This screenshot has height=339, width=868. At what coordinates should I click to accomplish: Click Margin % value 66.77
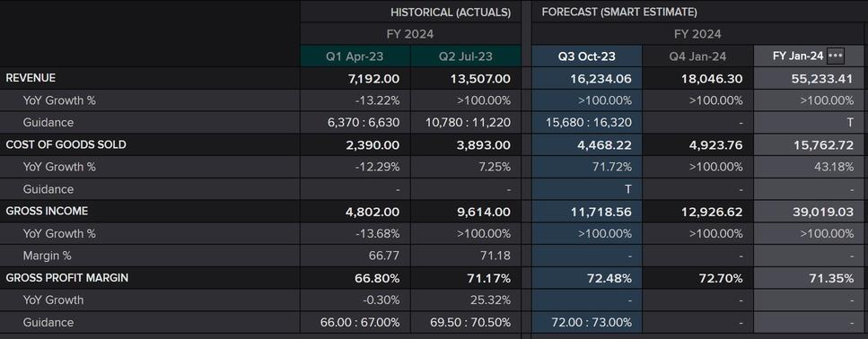pyautogui.click(x=384, y=256)
